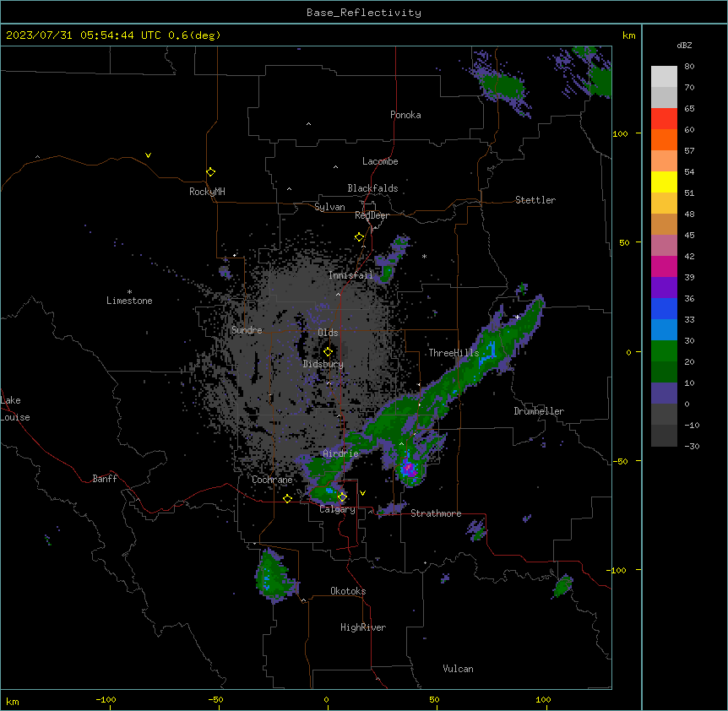This screenshot has width=728, height=711.
Task: Click the km unit label beside the timestamp
Action: [x=628, y=35]
